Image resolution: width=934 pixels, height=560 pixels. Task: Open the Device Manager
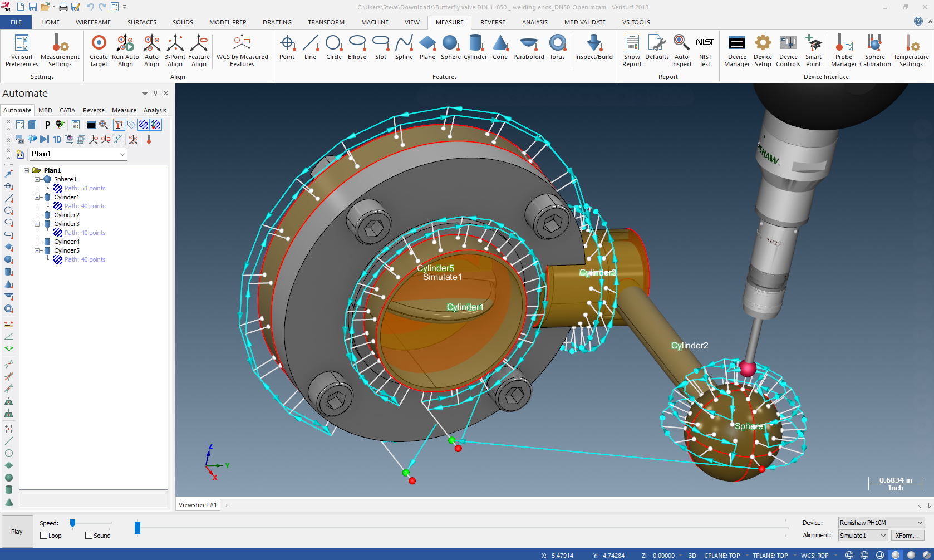(736, 50)
